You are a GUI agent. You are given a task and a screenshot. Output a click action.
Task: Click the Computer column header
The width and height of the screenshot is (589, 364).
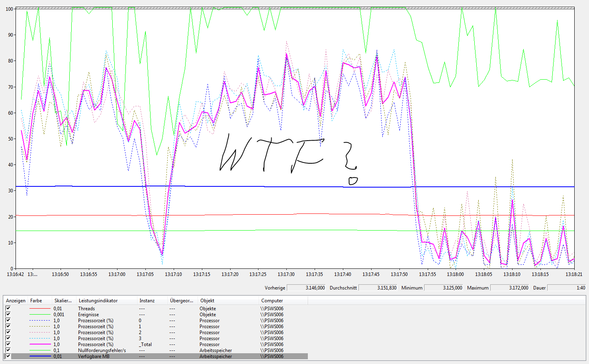[x=283, y=301]
